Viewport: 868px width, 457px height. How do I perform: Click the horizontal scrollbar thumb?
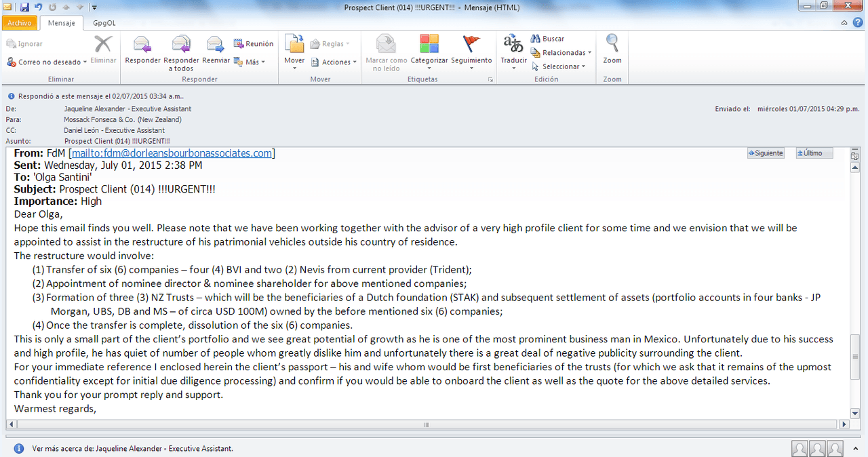pos(427,424)
